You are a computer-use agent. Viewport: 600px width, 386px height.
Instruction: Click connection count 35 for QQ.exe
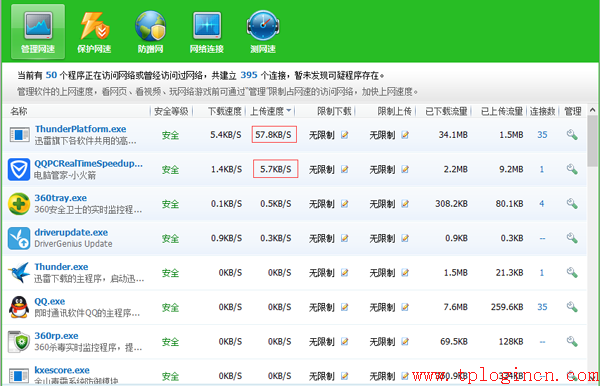[542, 307]
